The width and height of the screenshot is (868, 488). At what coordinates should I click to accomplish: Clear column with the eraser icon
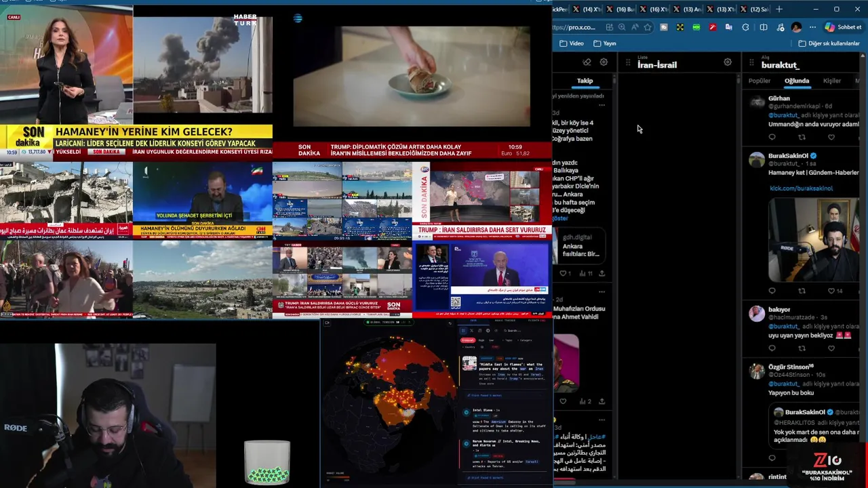(587, 62)
